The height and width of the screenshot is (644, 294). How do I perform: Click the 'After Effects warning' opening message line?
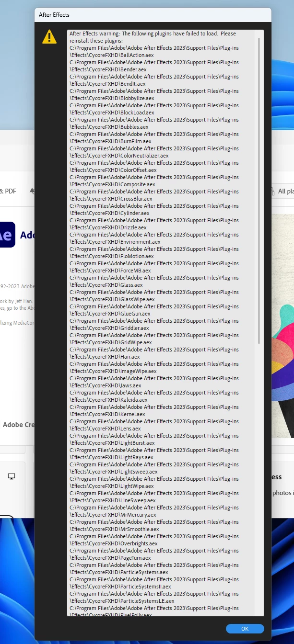(x=153, y=34)
